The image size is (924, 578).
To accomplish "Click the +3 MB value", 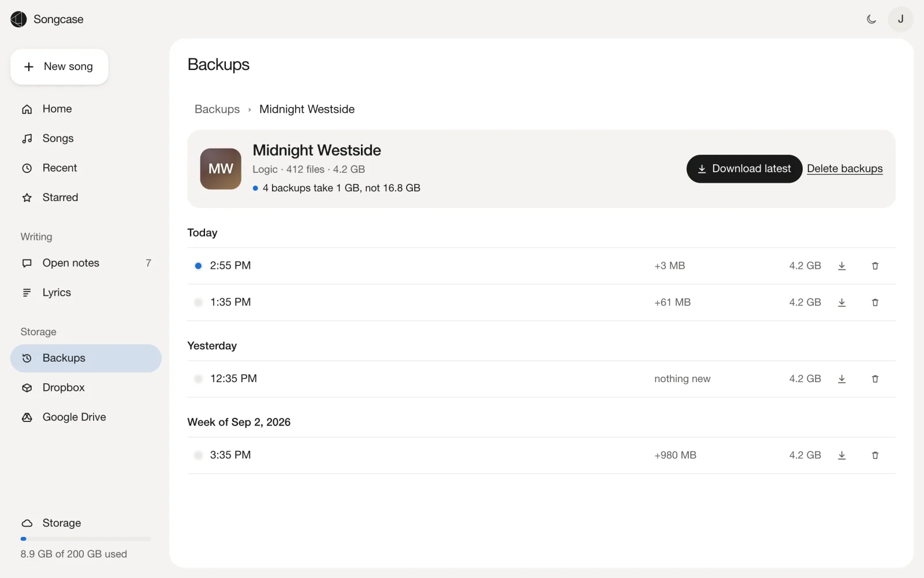I will click(669, 266).
